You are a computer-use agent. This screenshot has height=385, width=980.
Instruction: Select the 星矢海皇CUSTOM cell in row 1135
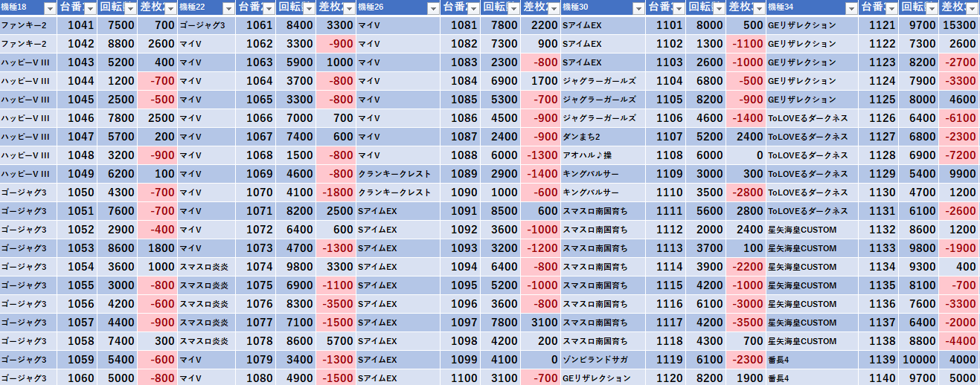(x=812, y=285)
